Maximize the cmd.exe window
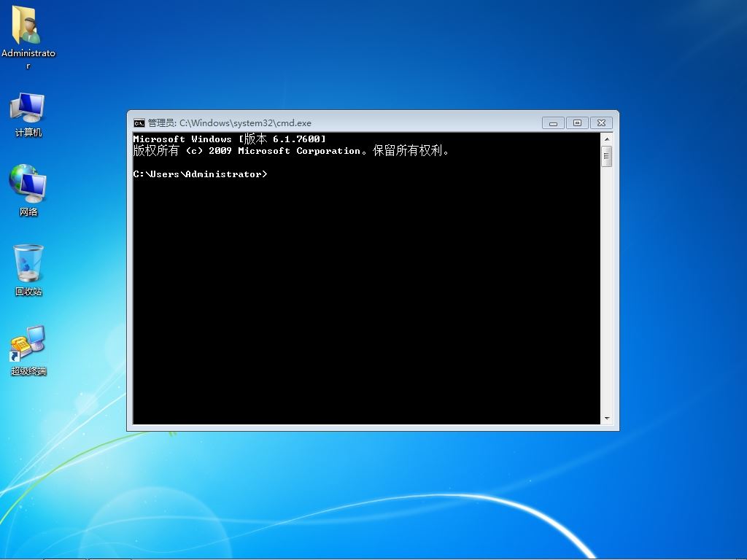Viewport: 747px width, 560px height. point(577,123)
